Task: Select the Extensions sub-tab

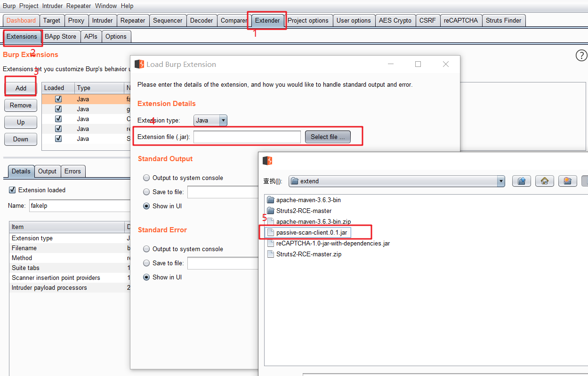Action: pyautogui.click(x=22, y=36)
